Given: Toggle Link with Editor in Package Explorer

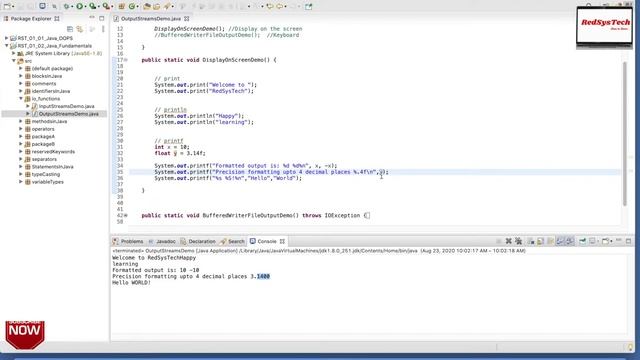Looking at the screenshot, I should 80,29.
